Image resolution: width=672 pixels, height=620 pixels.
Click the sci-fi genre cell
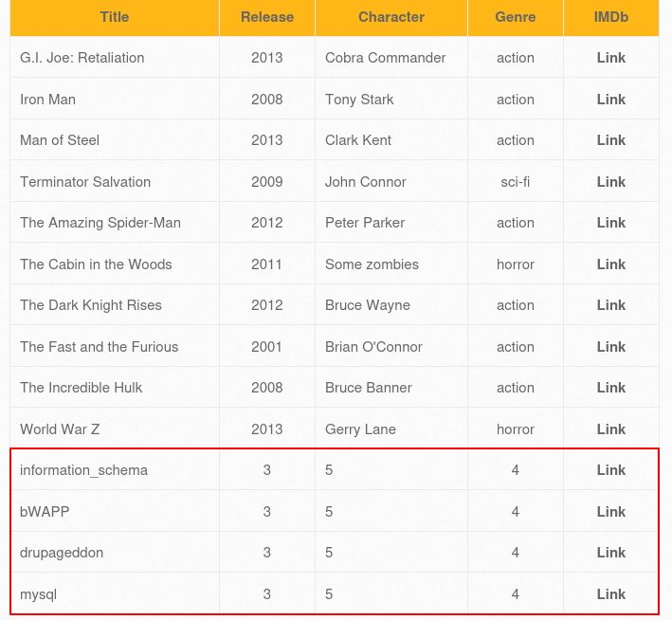tap(516, 182)
